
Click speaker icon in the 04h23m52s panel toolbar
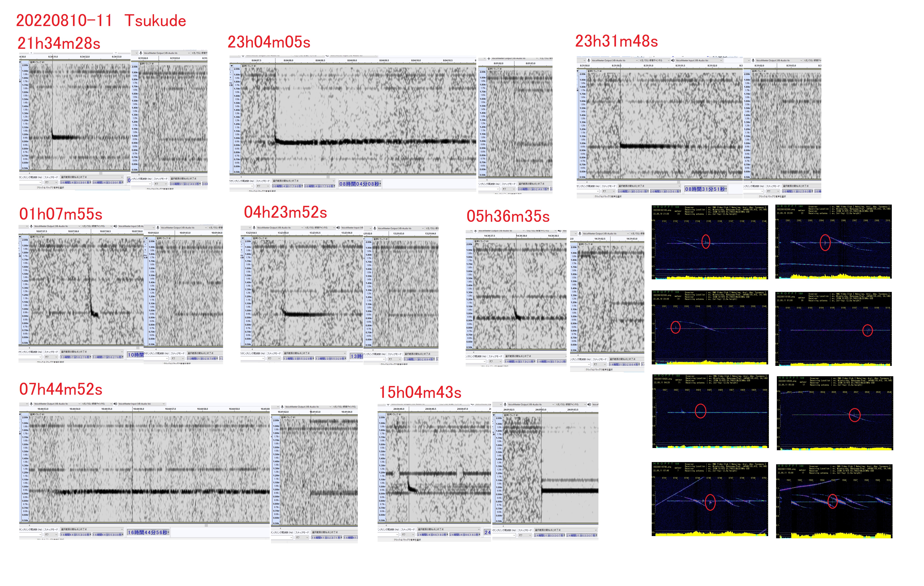tap(338, 228)
